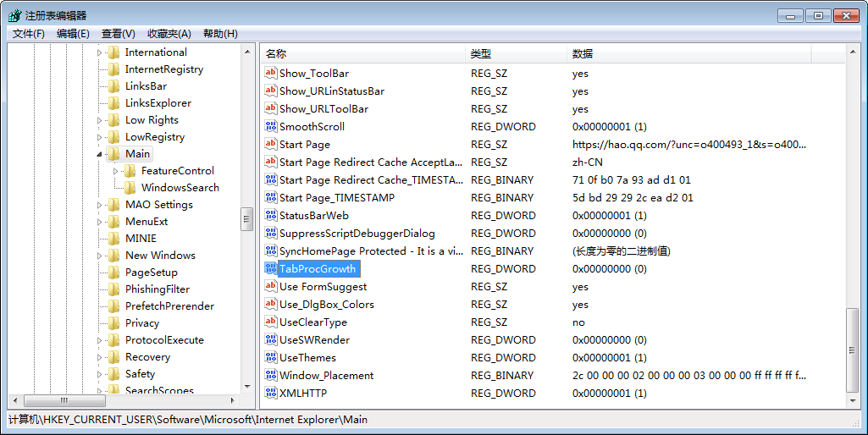Viewport: 868px width, 435px height.
Task: Select the Safety key
Action: click(x=140, y=374)
